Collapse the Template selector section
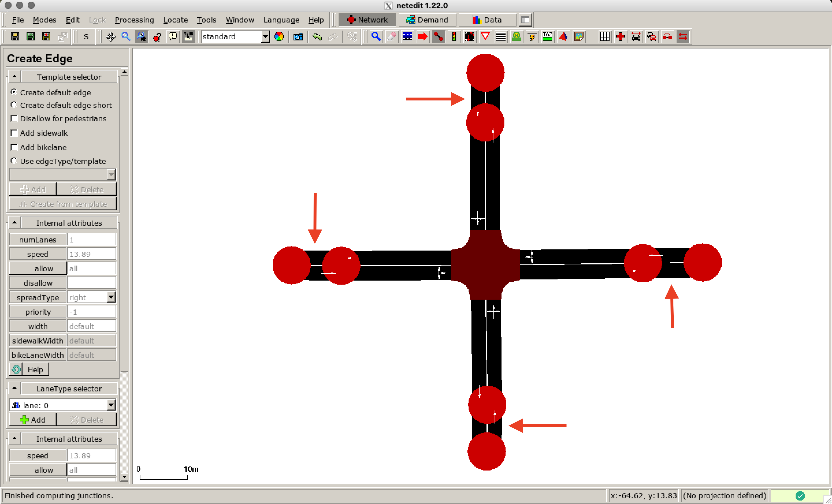 [x=14, y=76]
